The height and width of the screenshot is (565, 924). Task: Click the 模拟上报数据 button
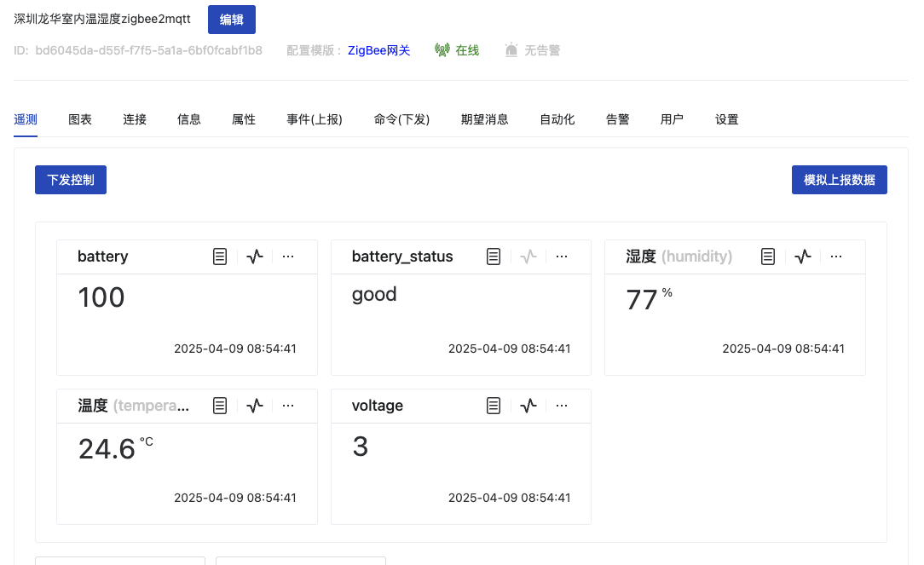[x=839, y=180]
